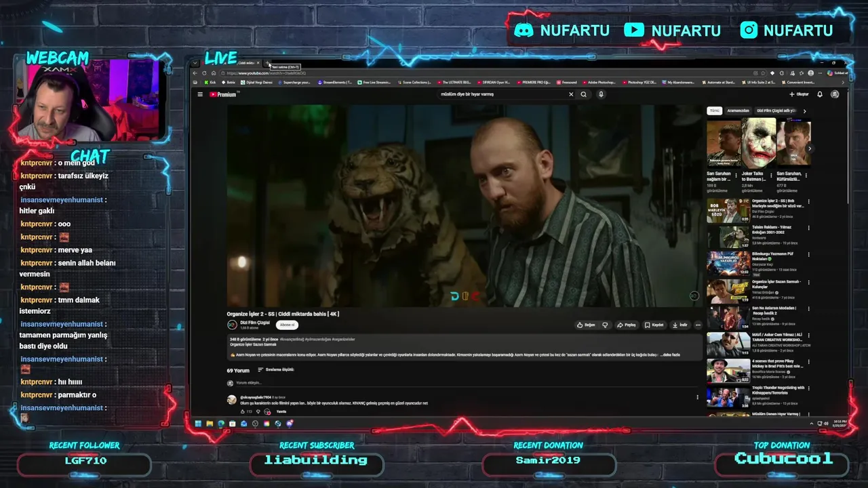Click Oluştur create button
The image size is (868, 488).
click(x=800, y=94)
